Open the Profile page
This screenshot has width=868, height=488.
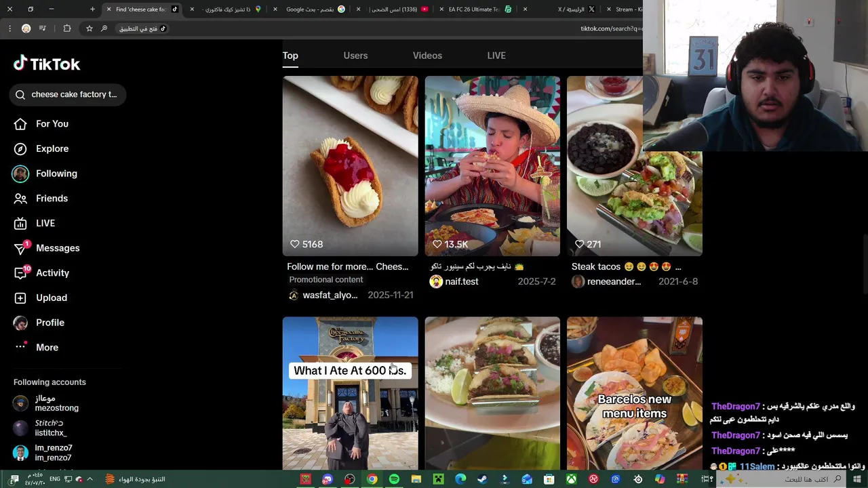pos(50,323)
